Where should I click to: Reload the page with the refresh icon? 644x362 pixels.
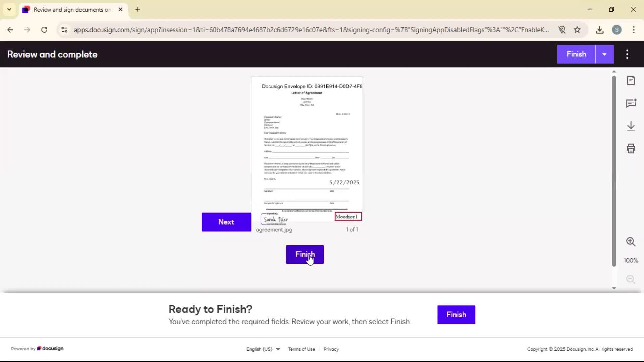pos(44,30)
